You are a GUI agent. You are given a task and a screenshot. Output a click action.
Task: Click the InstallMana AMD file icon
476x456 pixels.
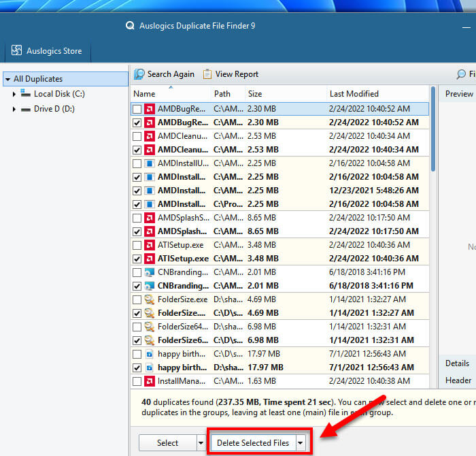point(149,381)
